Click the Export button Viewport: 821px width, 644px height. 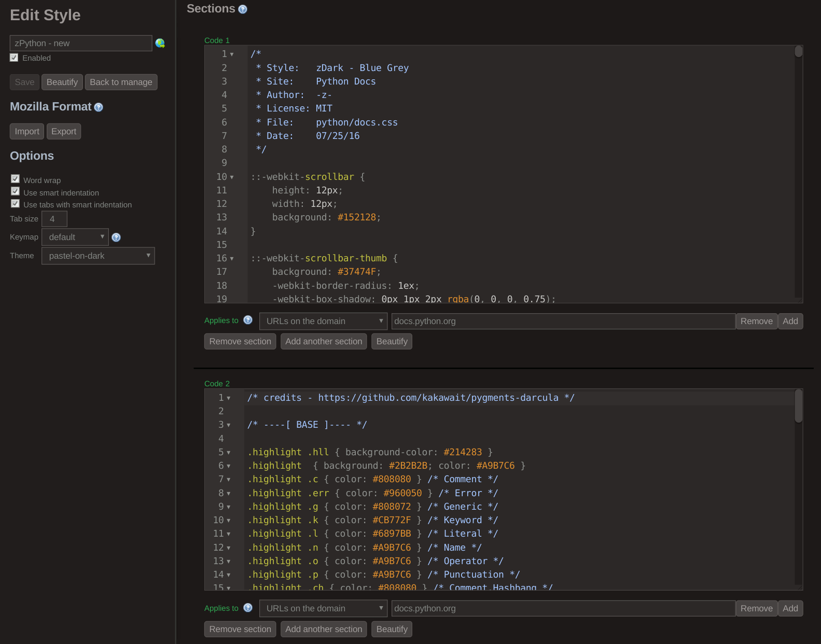click(64, 131)
